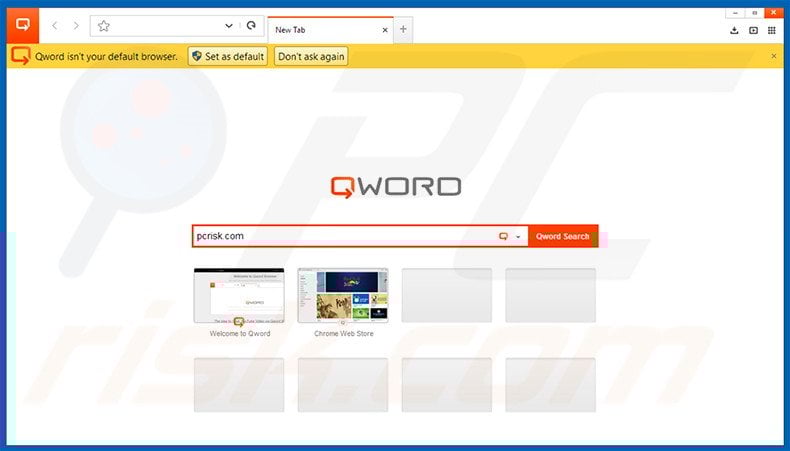
Task: Open Welcome to Qword thumbnail
Action: (239, 295)
